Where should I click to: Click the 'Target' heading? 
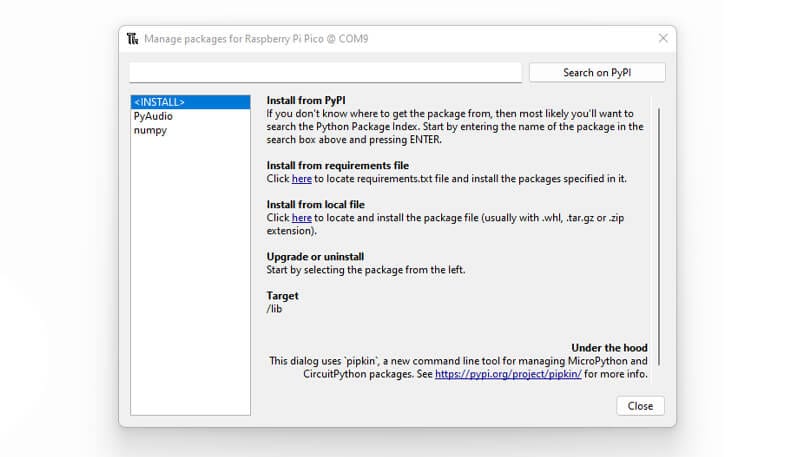click(x=282, y=296)
